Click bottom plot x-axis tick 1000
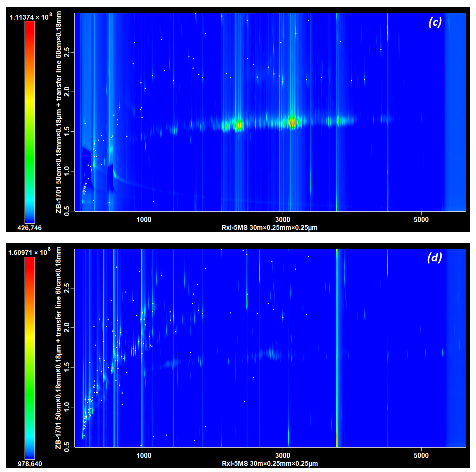The image size is (476, 472). click(x=144, y=455)
